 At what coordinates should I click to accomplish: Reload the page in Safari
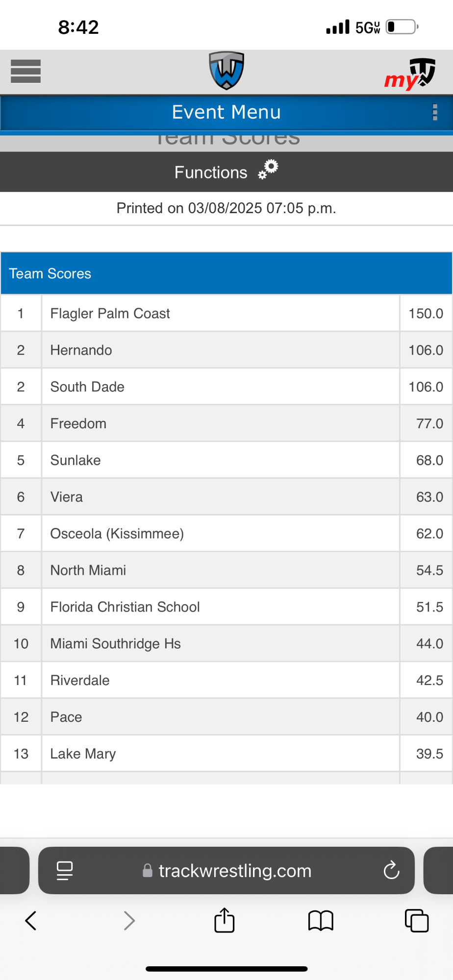click(391, 870)
